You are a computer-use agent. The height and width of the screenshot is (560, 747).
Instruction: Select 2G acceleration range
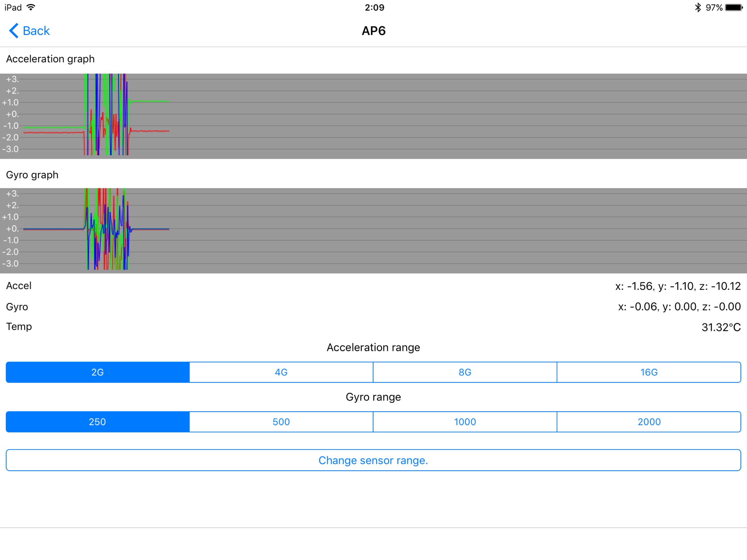(98, 372)
